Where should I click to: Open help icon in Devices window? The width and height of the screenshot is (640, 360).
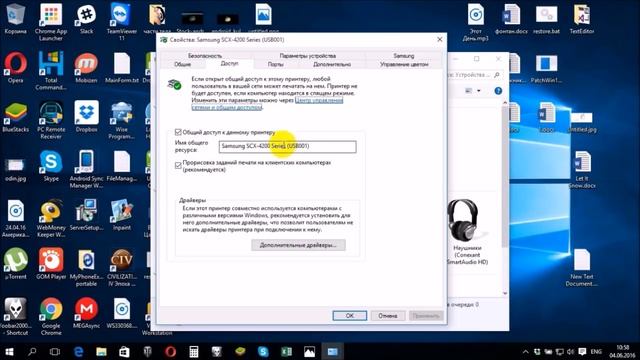click(498, 91)
